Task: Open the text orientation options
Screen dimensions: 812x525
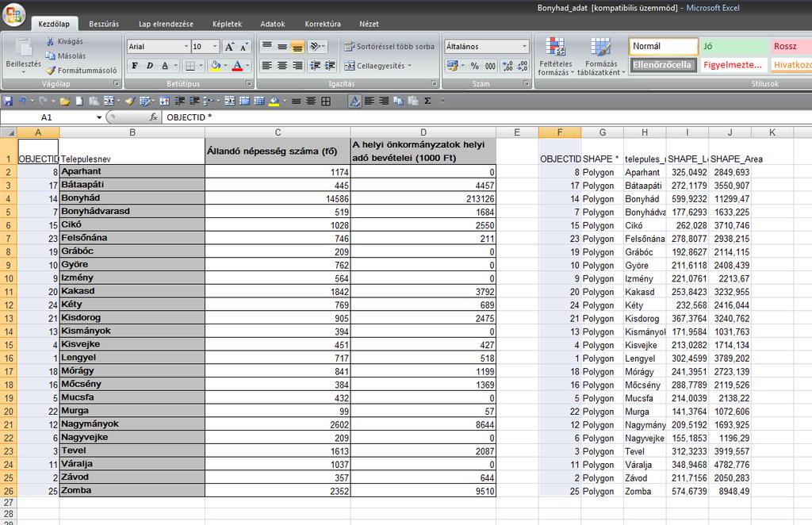Action: click(317, 47)
